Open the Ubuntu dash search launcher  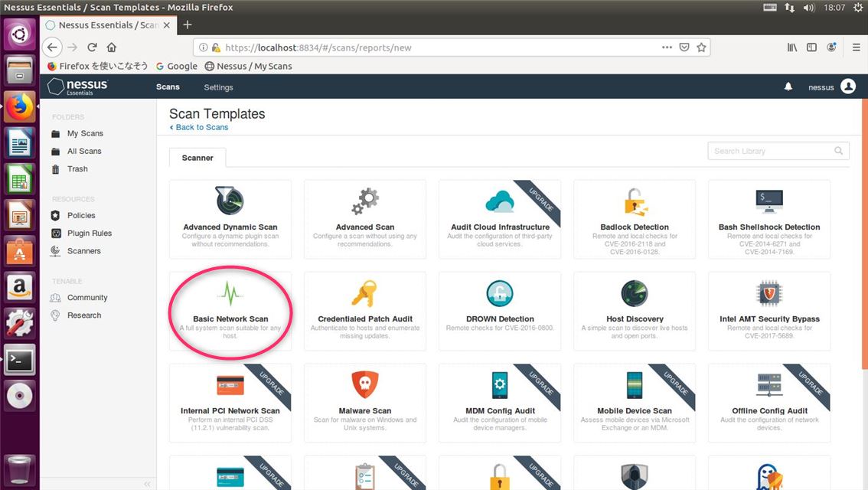[x=19, y=35]
